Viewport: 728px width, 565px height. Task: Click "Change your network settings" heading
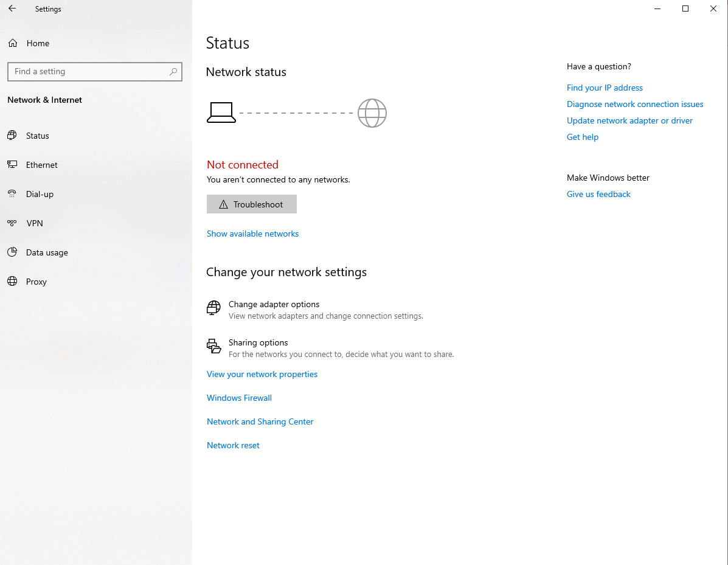coord(286,272)
